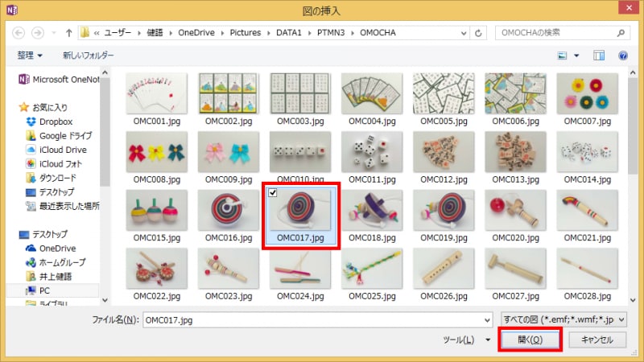644x362 pixels.
Task: Select OneDrive in the navigation tree
Action: point(51,249)
